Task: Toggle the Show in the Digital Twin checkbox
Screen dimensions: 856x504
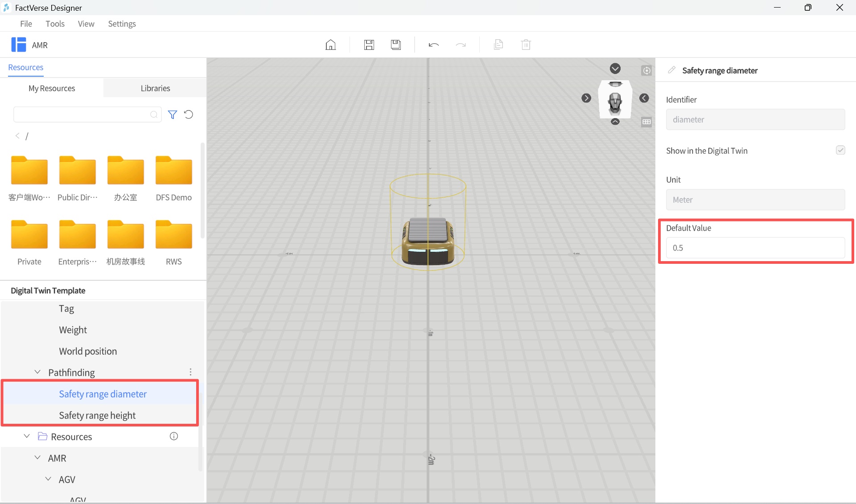Action: pos(841,150)
